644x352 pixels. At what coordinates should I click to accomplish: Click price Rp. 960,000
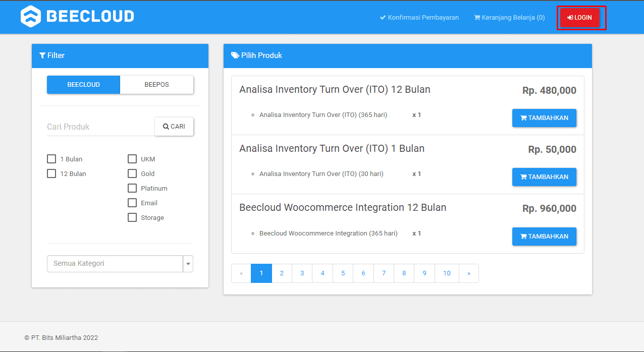(x=549, y=209)
